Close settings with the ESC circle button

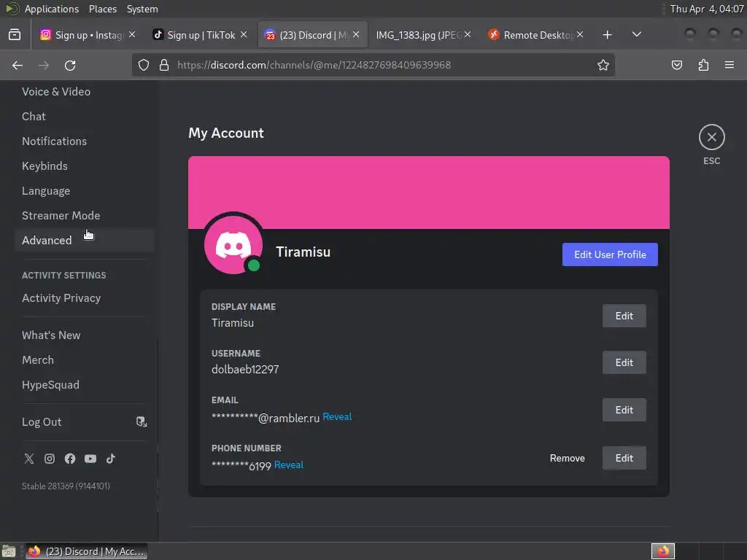pyautogui.click(x=712, y=137)
